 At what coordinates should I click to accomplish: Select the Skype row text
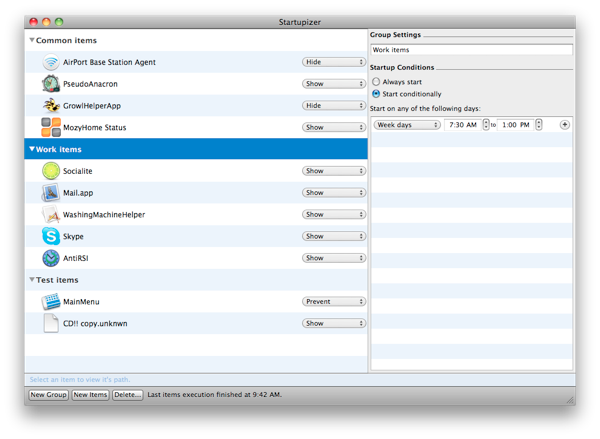(73, 237)
